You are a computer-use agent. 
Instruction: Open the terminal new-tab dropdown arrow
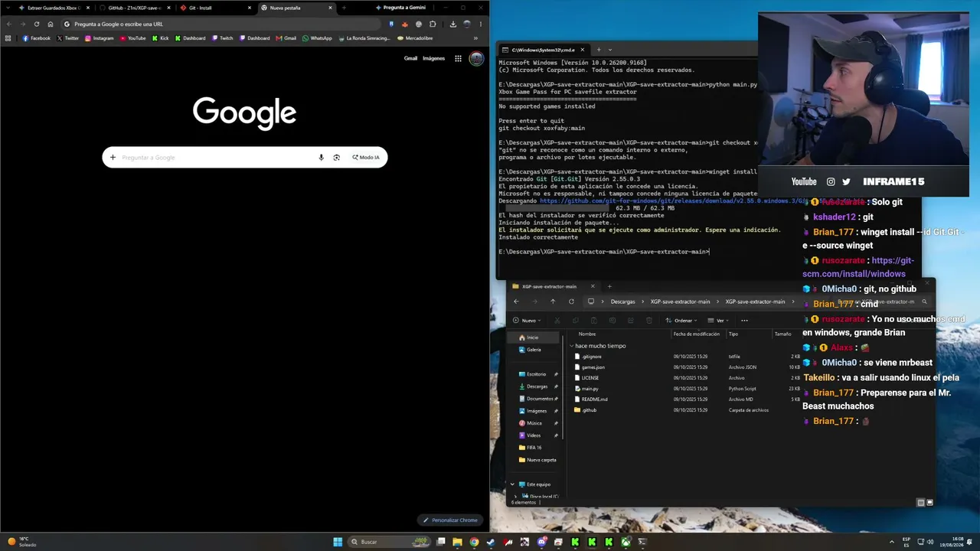click(x=610, y=50)
